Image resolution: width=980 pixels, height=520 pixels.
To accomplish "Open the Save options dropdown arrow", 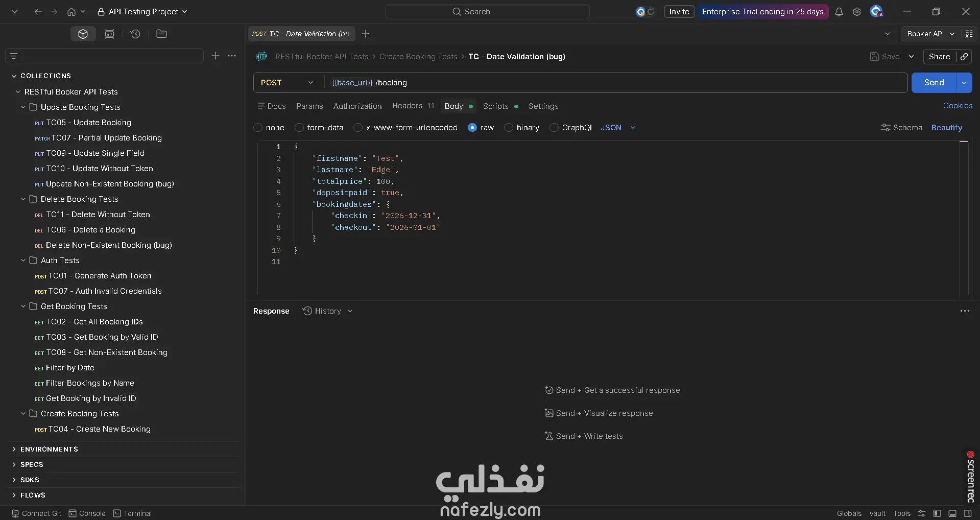I will pyautogui.click(x=911, y=57).
